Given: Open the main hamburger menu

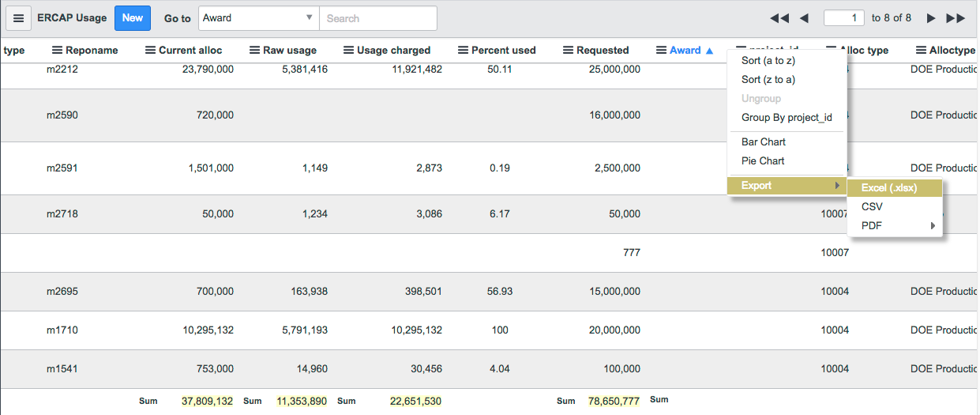Looking at the screenshot, I should (x=18, y=18).
